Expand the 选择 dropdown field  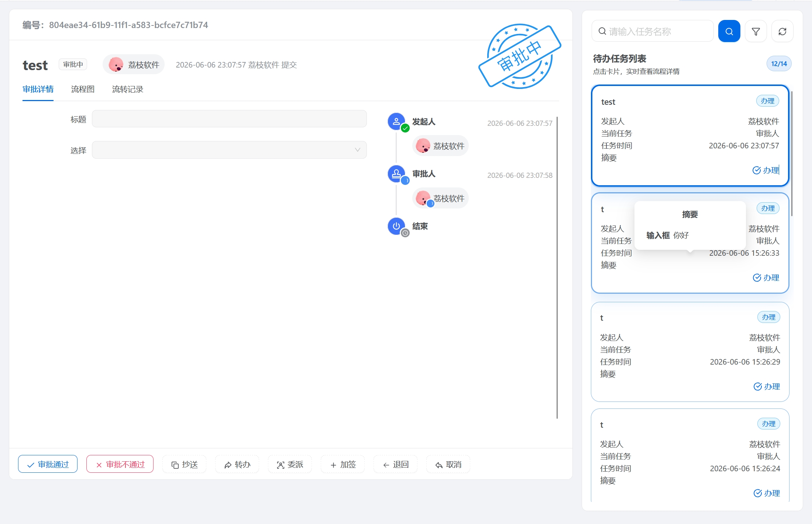[229, 150]
